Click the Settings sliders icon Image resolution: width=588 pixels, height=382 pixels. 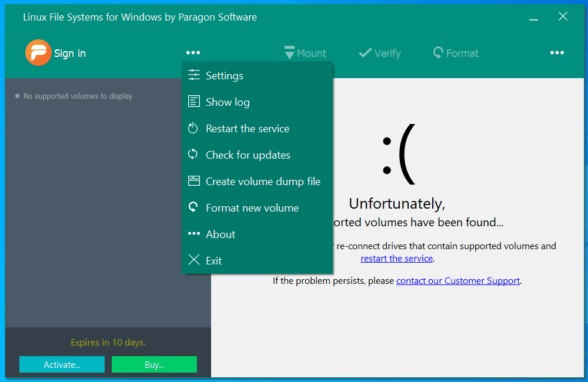tap(194, 75)
